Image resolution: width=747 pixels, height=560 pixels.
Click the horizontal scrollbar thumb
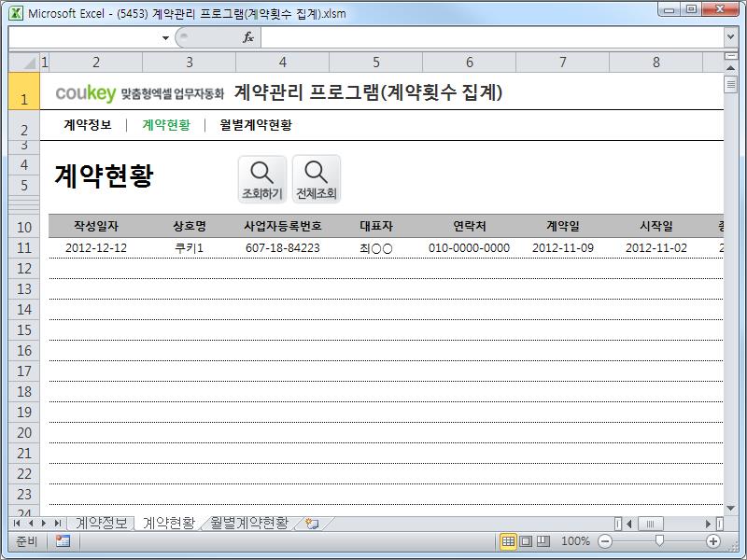coord(650,524)
